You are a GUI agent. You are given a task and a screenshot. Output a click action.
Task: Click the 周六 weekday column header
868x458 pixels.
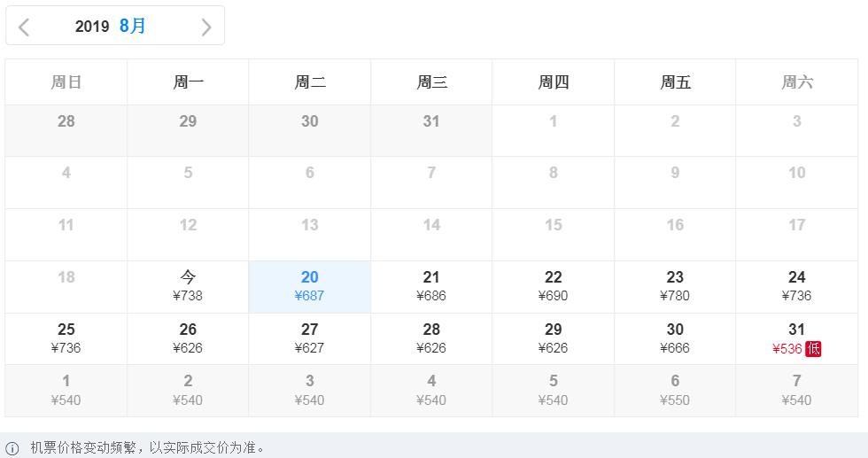point(796,82)
